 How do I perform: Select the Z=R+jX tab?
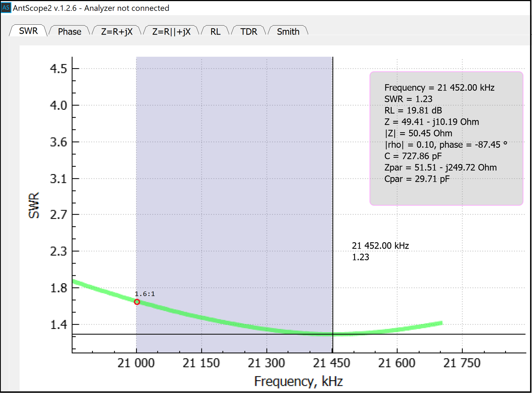pos(117,31)
